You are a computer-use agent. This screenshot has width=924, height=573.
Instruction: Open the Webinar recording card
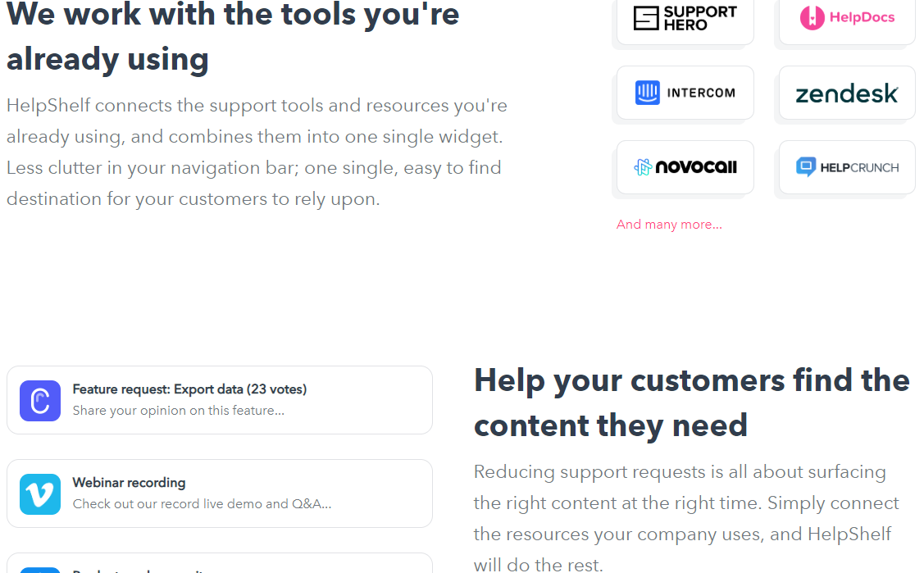click(x=220, y=493)
